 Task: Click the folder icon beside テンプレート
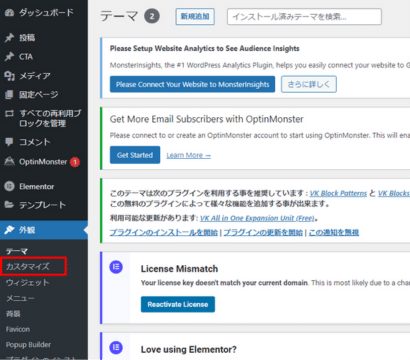pos(9,205)
